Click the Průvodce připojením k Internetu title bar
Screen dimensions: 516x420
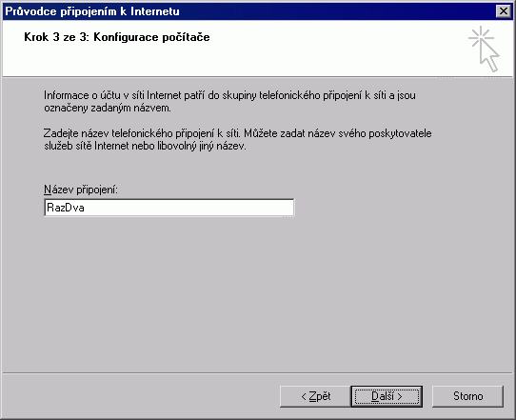click(250, 11)
